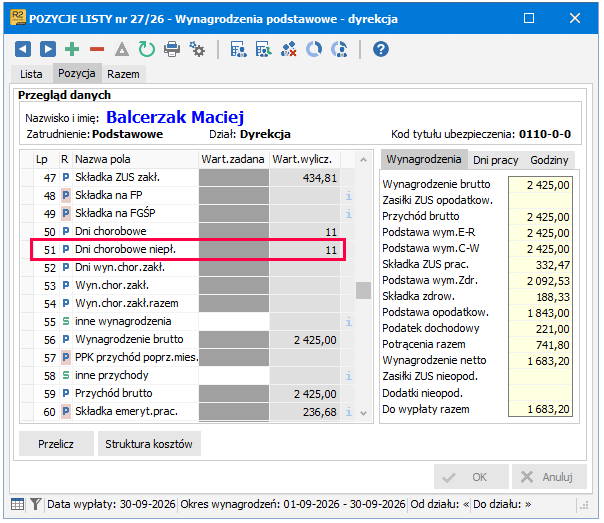604x523 pixels.
Task: Click the Wart.wylicz. column header
Action: coord(305,159)
